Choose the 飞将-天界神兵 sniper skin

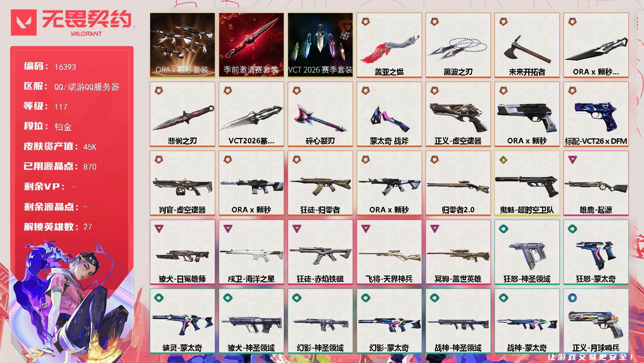click(389, 252)
